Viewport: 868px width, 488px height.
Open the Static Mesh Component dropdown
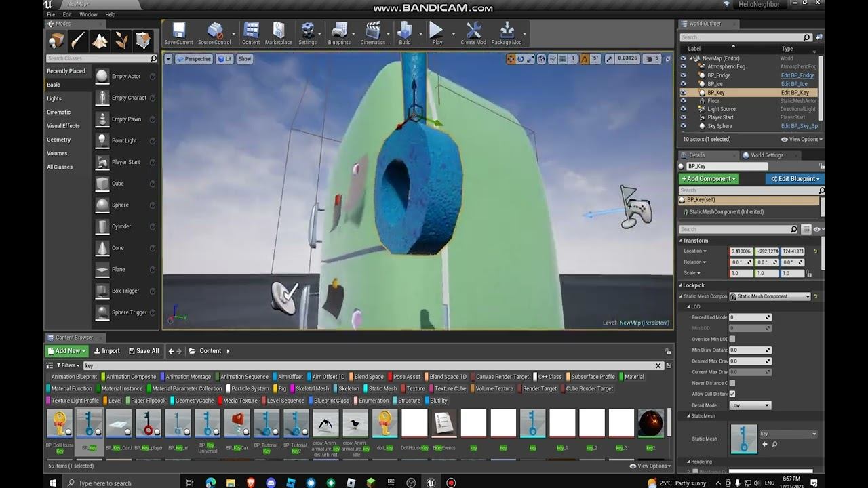click(x=770, y=296)
